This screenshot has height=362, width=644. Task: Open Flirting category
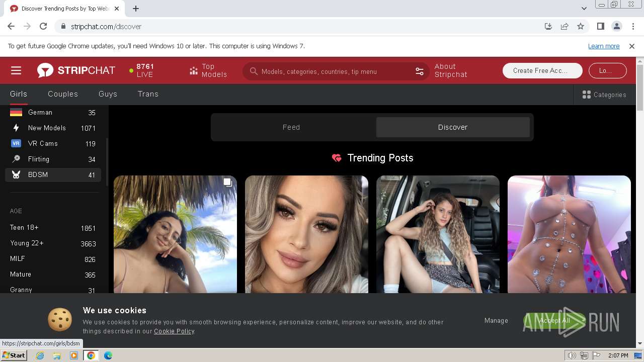click(x=53, y=159)
